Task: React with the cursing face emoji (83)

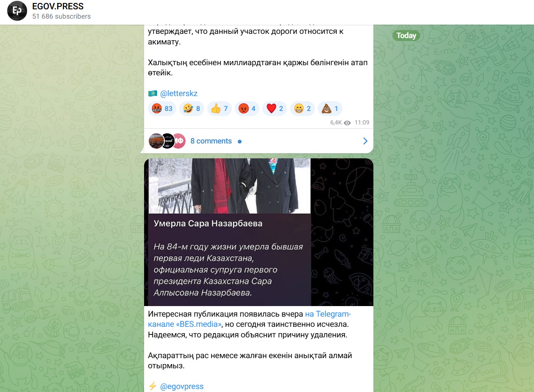Action: click(162, 109)
